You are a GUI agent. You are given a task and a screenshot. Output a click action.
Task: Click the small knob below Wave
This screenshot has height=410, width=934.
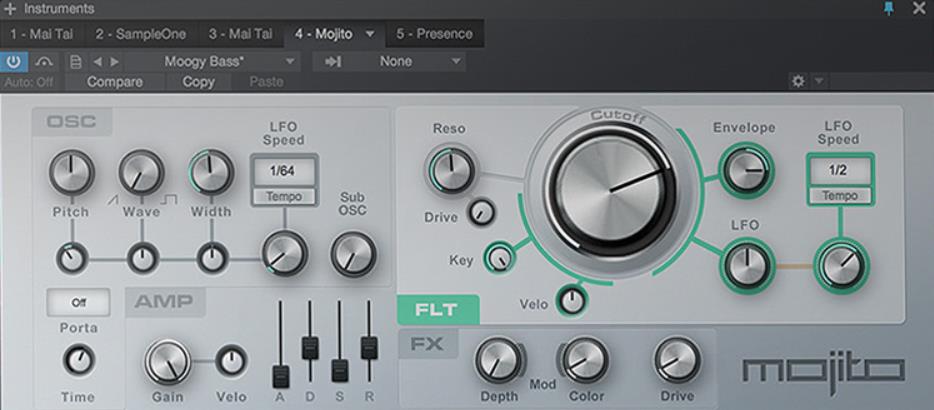click(142, 259)
